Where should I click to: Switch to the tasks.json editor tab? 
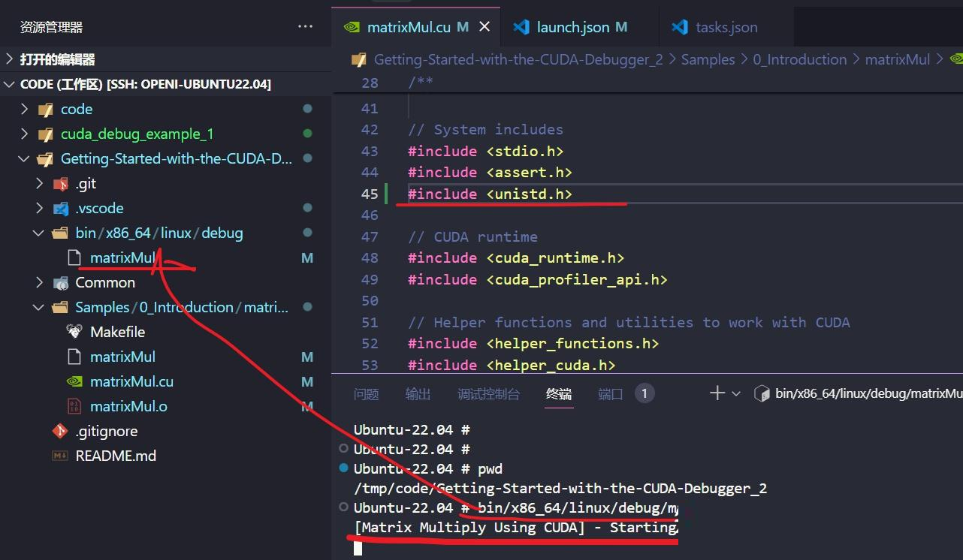tap(715, 27)
